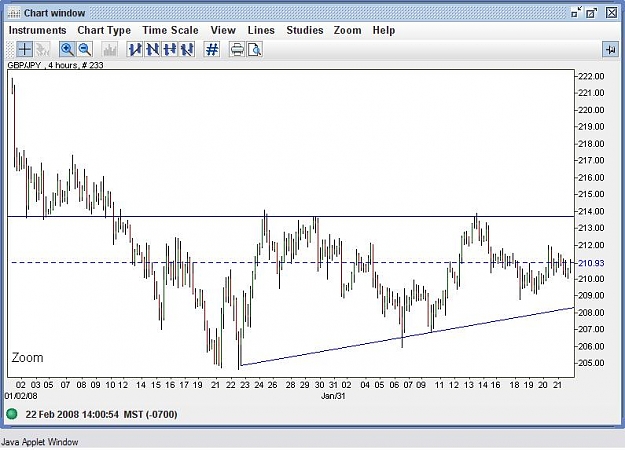Select the horizontal line drawing tool

170,49
